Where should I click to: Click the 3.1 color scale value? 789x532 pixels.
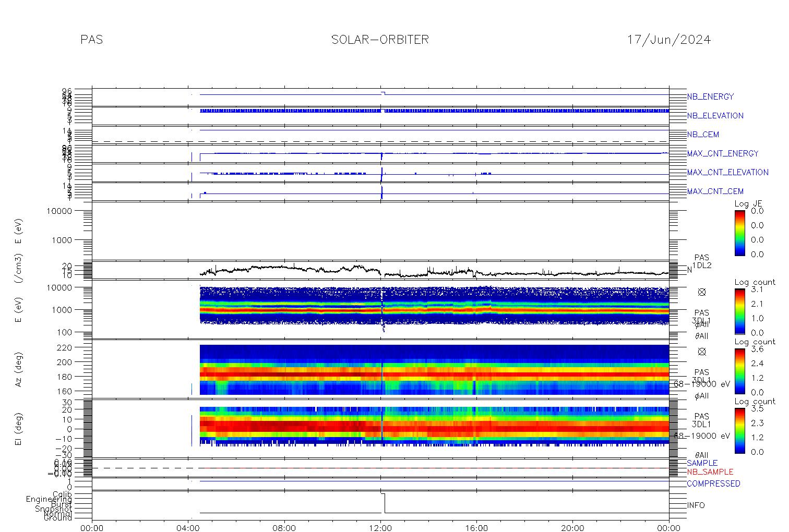click(757, 289)
